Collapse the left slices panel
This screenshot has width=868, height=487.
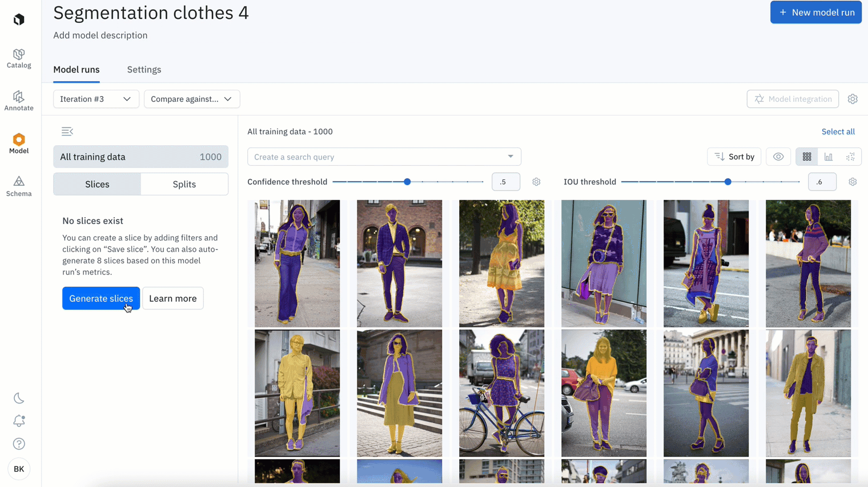click(67, 131)
